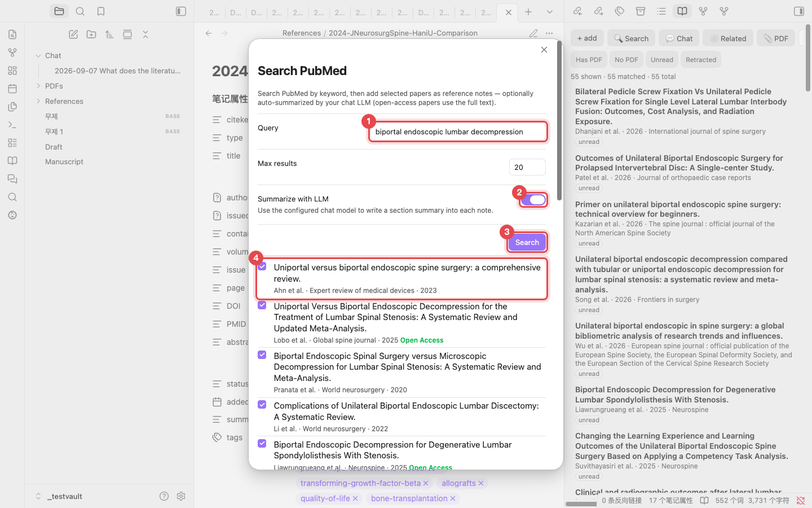Click the purple Search button in dialog

527,242
